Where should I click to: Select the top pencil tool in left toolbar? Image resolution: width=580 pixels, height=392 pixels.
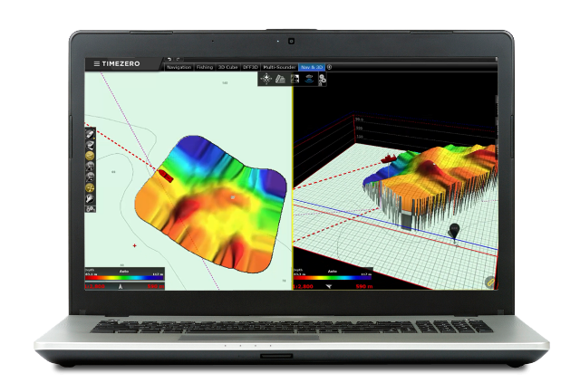[x=91, y=134]
